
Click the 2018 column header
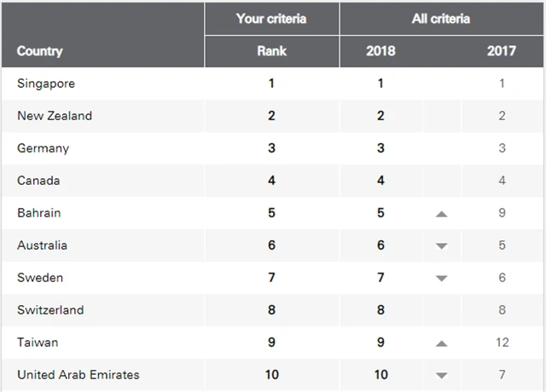[x=380, y=51]
